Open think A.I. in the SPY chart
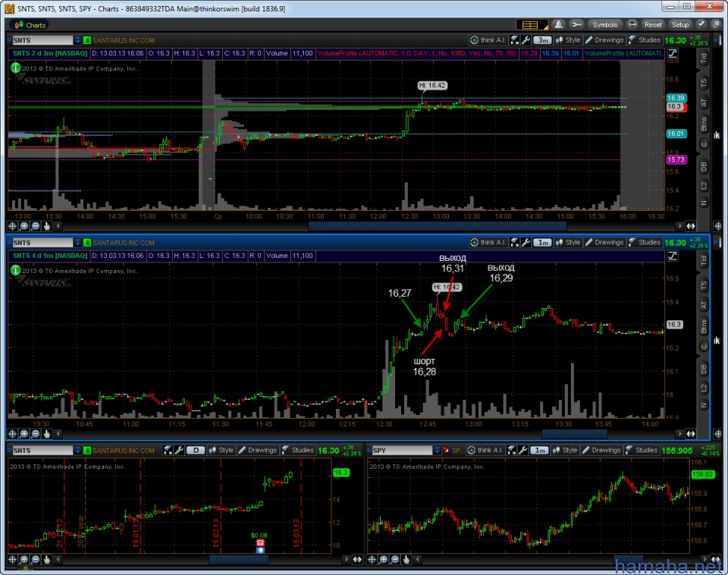Image resolution: width=728 pixels, height=575 pixels. pyautogui.click(x=485, y=450)
